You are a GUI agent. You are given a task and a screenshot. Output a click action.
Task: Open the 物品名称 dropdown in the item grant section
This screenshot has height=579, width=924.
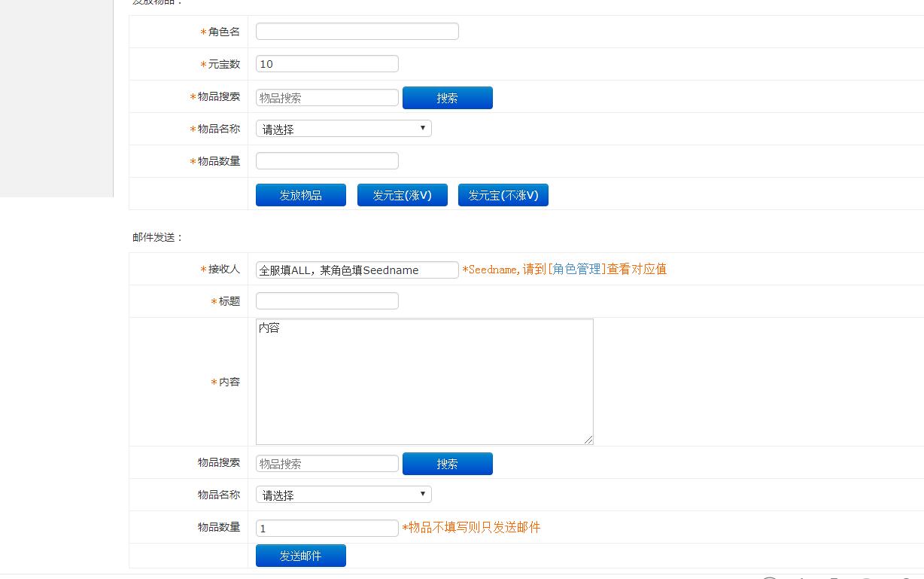pos(343,129)
